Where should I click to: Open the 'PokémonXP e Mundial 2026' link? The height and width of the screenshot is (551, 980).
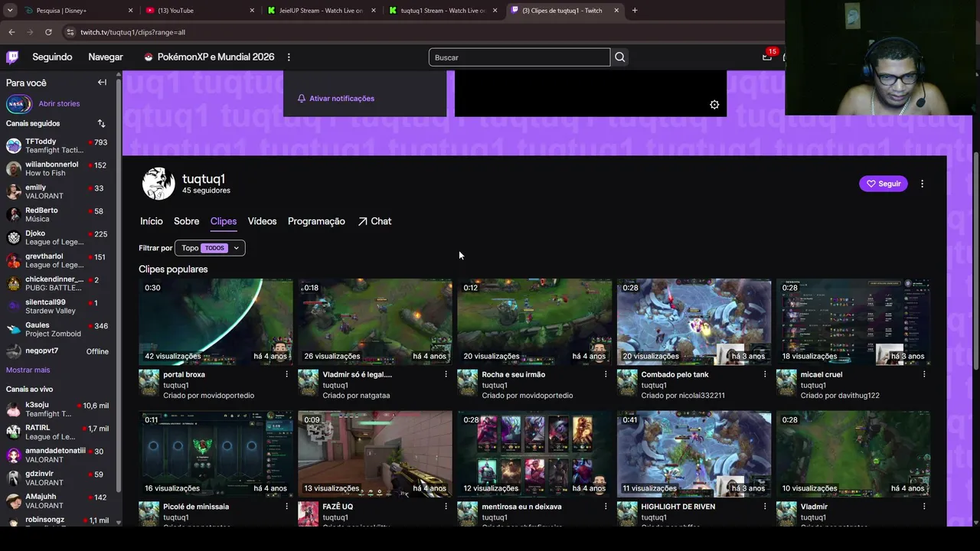209,57
